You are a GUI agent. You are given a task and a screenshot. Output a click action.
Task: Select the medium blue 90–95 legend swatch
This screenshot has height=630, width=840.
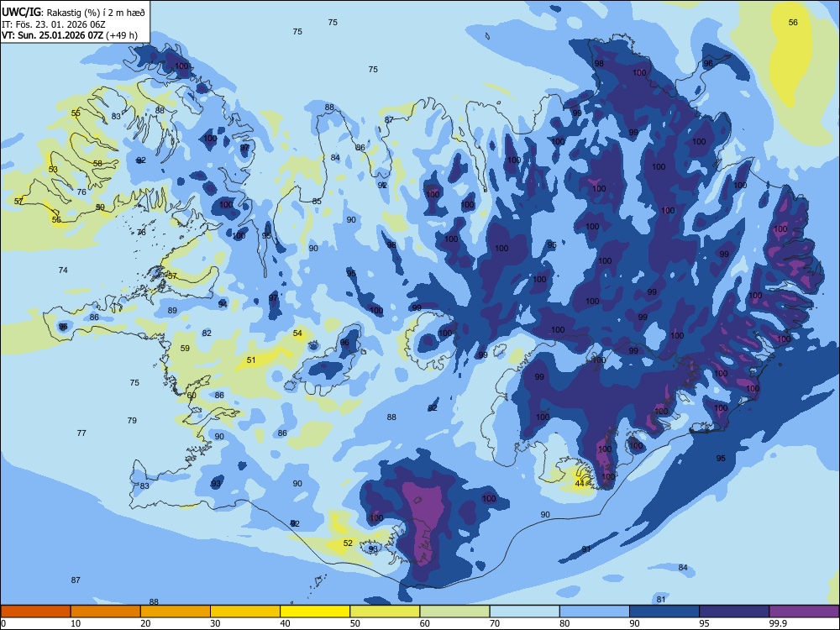(x=664, y=612)
